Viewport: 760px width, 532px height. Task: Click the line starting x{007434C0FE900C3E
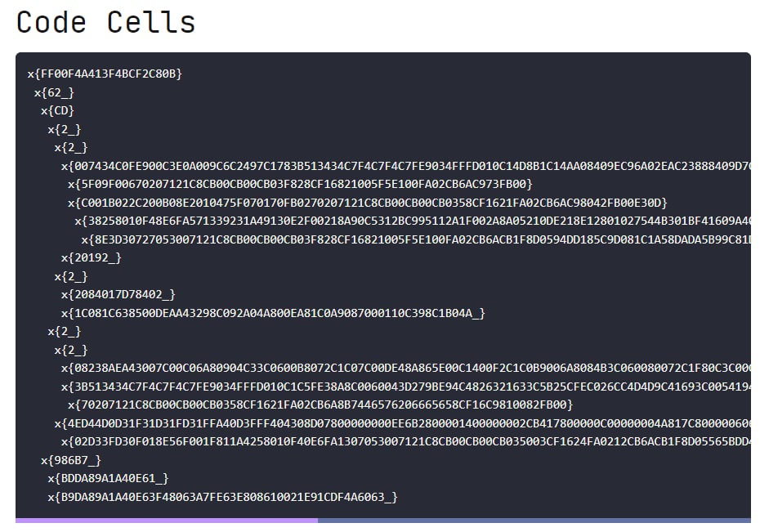pyautogui.click(x=405, y=166)
